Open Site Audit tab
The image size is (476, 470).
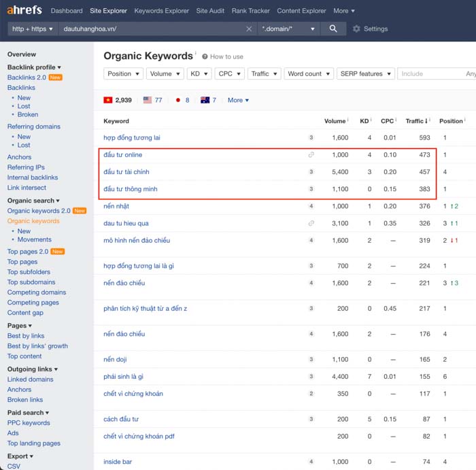pyautogui.click(x=210, y=11)
